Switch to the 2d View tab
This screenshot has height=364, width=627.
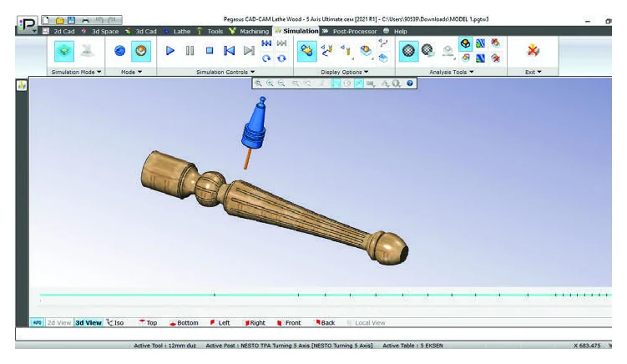pos(59,322)
